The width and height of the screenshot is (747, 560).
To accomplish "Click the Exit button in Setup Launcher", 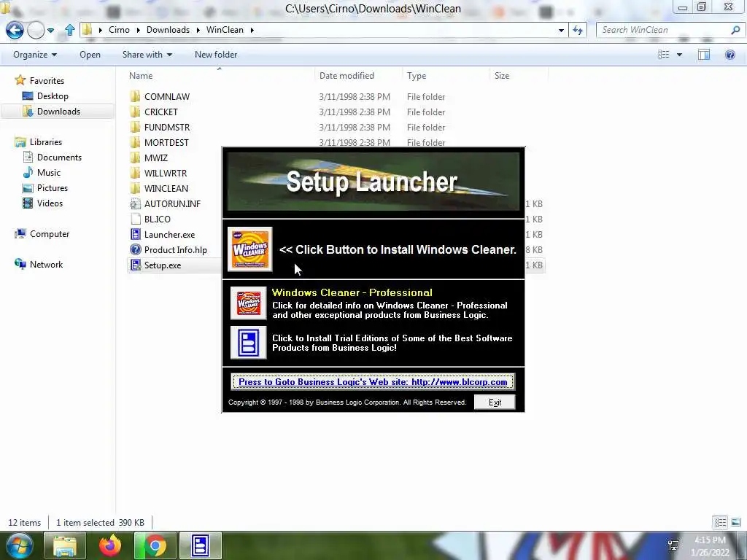I will click(x=495, y=402).
